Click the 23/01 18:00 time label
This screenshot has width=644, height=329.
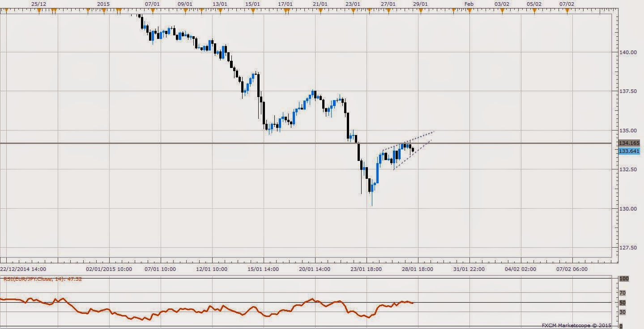click(366, 269)
